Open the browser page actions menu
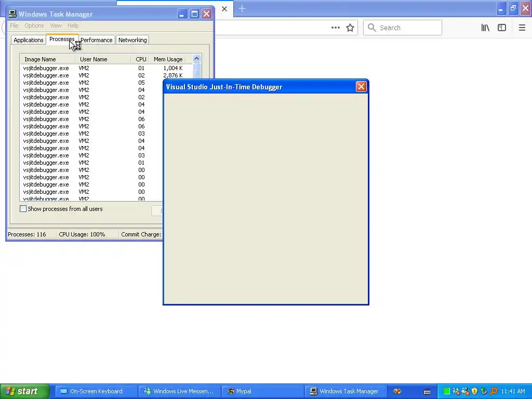Viewport: 532px width, 399px height. [335, 28]
